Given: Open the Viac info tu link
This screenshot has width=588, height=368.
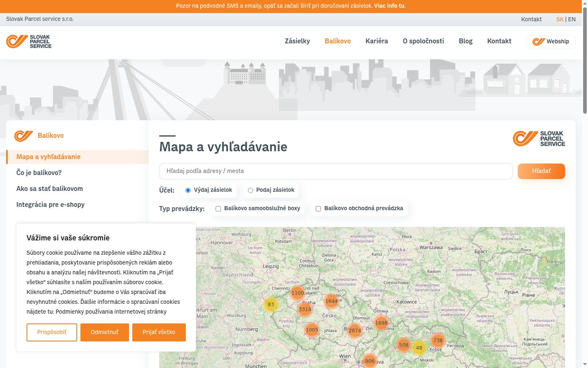Looking at the screenshot, I should pos(390,6).
